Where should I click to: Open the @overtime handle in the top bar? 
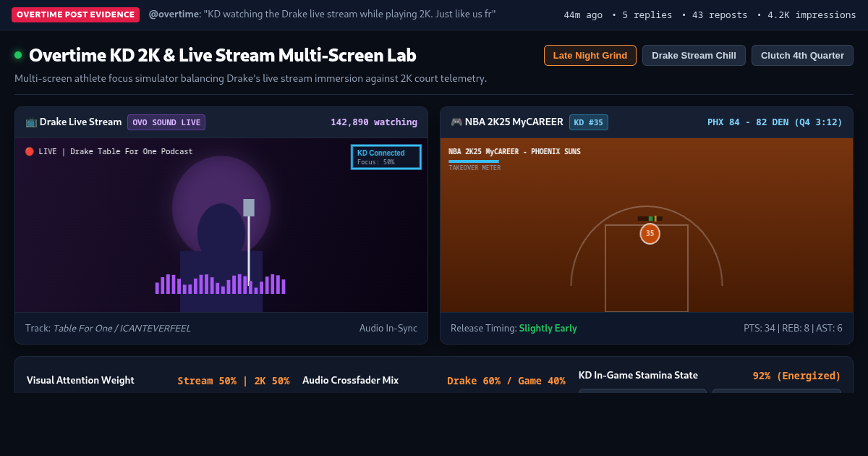tap(173, 14)
